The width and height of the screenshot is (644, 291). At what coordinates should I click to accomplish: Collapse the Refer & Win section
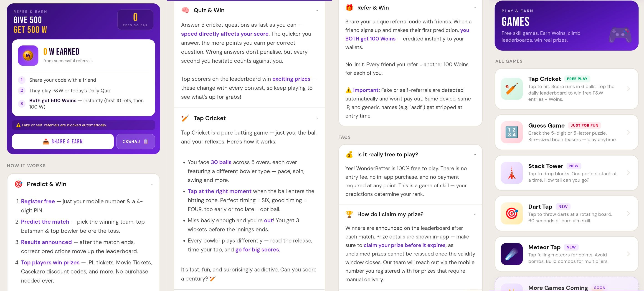click(x=474, y=8)
